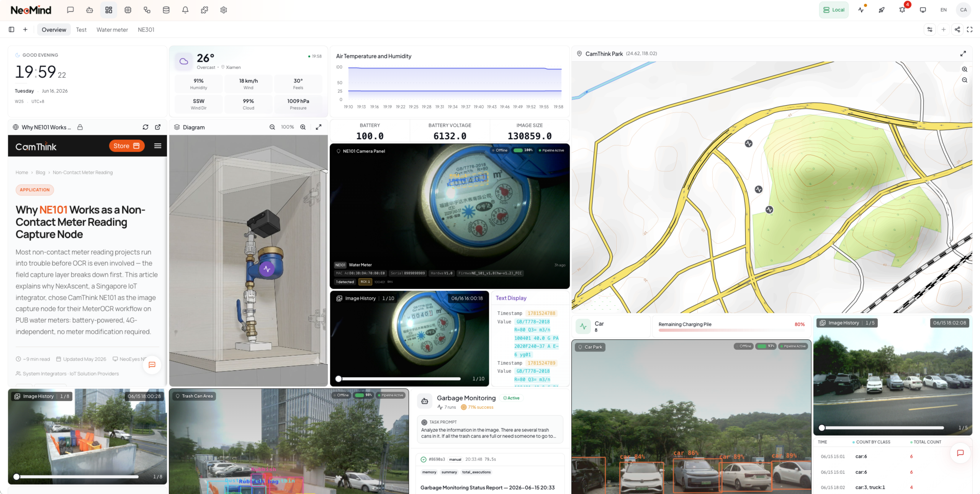
Task: Click the memory tag in Garbage Monitoring
Action: (x=429, y=472)
